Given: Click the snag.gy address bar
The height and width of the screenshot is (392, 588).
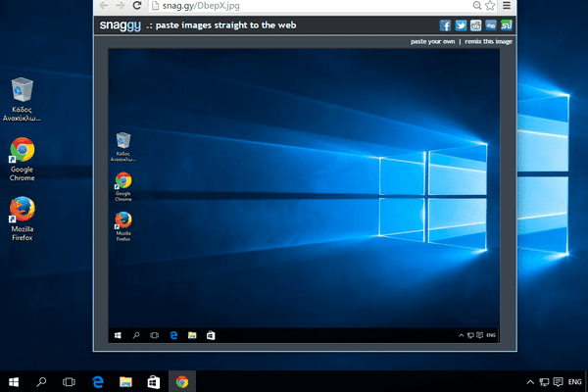Looking at the screenshot, I should (x=294, y=5).
